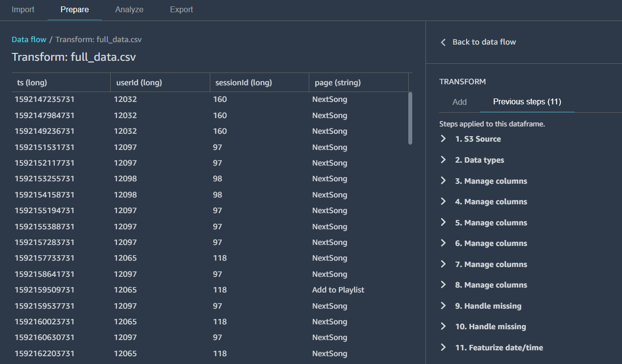
Task: Select Previous steps (11) tab
Action: pyautogui.click(x=527, y=102)
